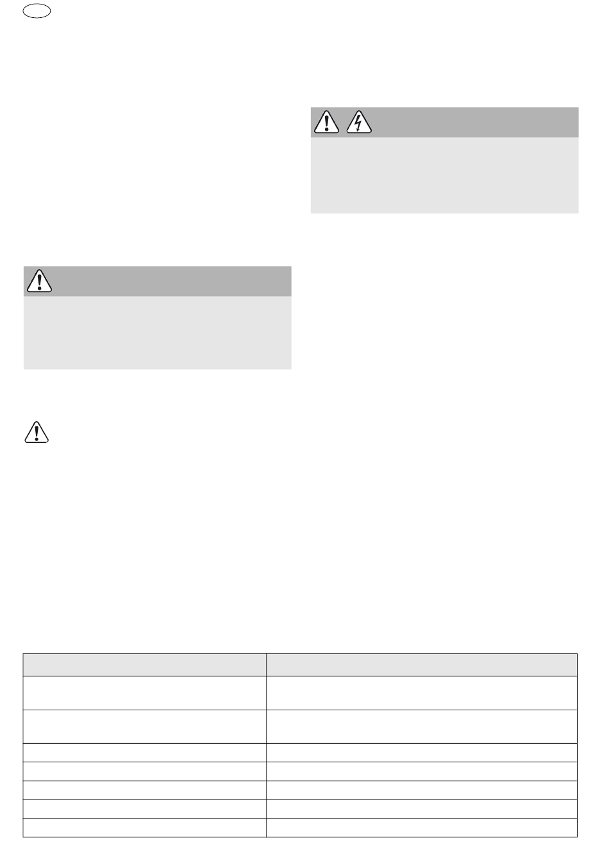Image resolution: width=609 pixels, height=868 pixels.
Task: Click the dark gray header bar of left warning box
Action: point(157,281)
